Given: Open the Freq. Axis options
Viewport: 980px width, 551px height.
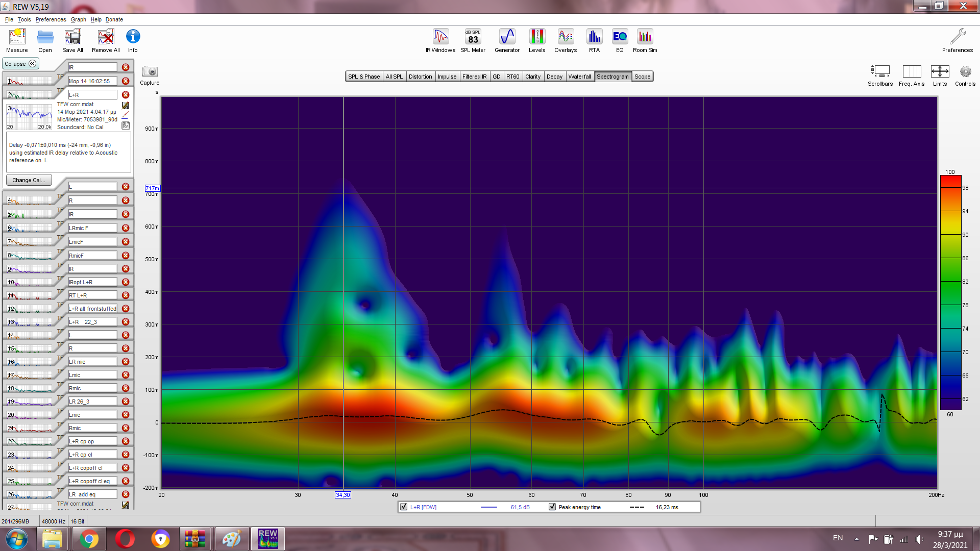Looking at the screenshot, I should point(912,72).
